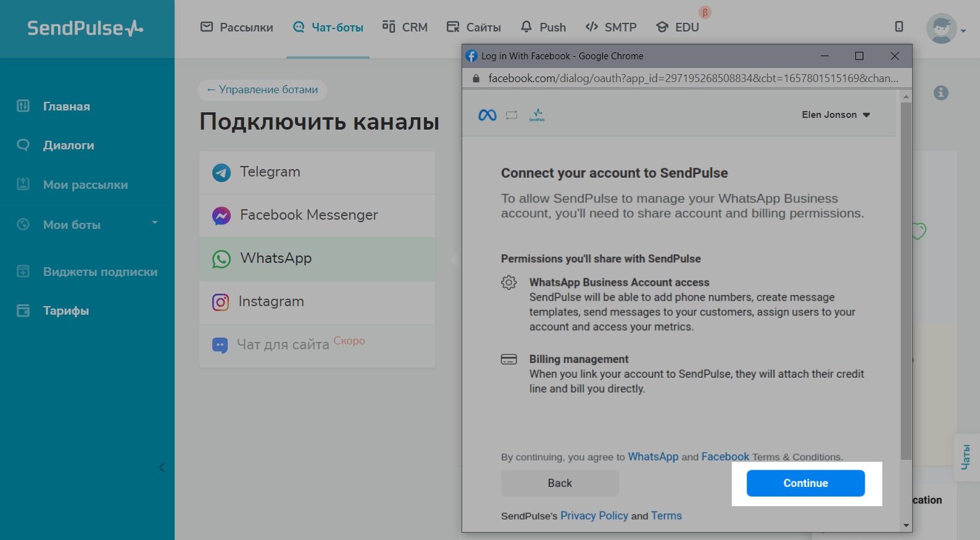Click the info icon on SendPulse page
The width and height of the screenshot is (980, 540).
point(941,93)
